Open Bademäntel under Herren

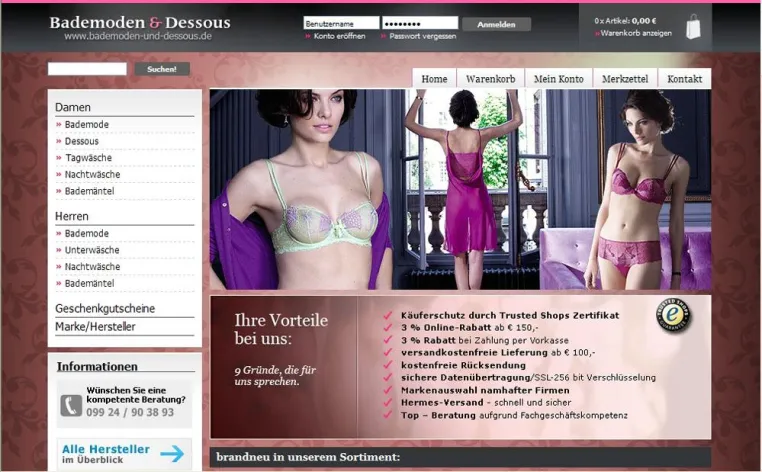pos(89,283)
